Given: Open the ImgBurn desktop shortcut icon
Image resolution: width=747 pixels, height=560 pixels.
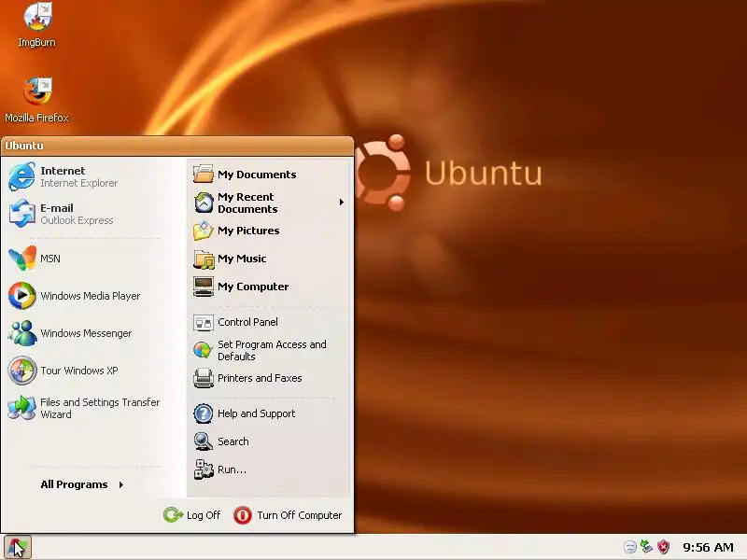Looking at the screenshot, I should point(37,17).
